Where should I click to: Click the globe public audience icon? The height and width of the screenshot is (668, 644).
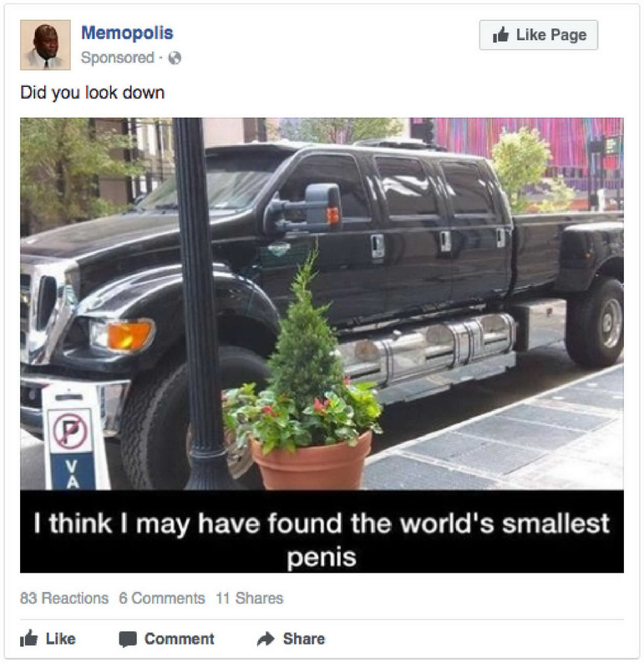coord(175,58)
